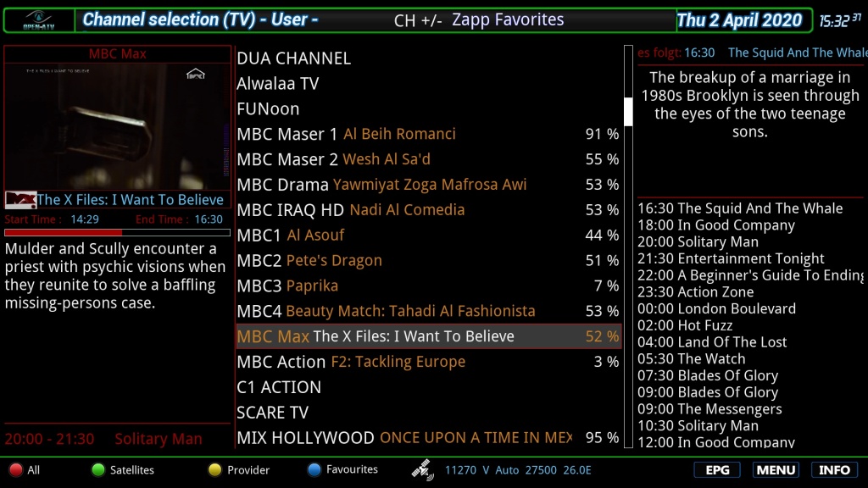This screenshot has height=488, width=868.
Task: Select MBC4 Beauty Match channel row
Action: tap(428, 311)
